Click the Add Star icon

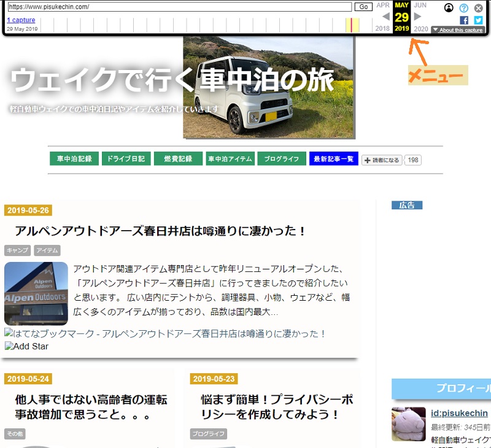pos(26,346)
